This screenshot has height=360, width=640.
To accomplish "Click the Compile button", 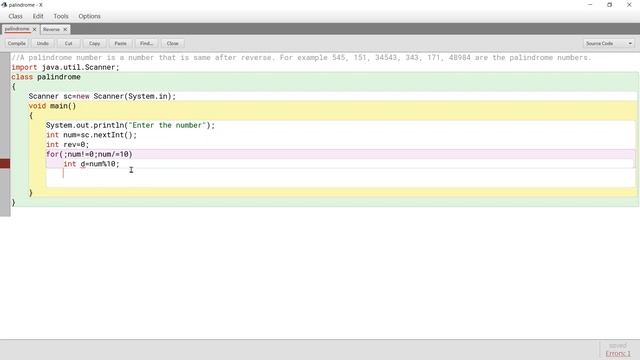I will (x=17, y=43).
